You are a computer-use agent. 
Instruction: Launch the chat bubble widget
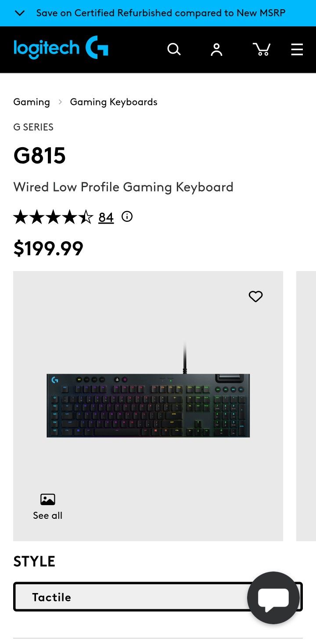(273, 598)
